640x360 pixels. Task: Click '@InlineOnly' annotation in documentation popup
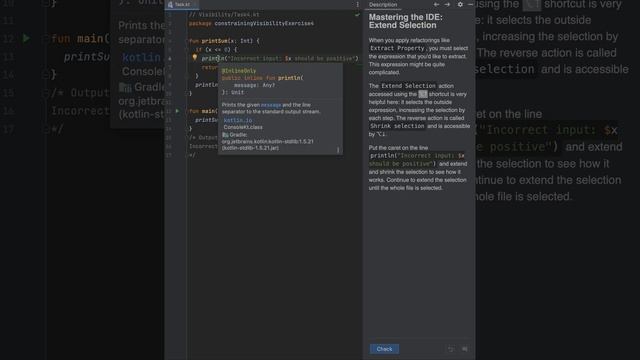[x=239, y=71]
